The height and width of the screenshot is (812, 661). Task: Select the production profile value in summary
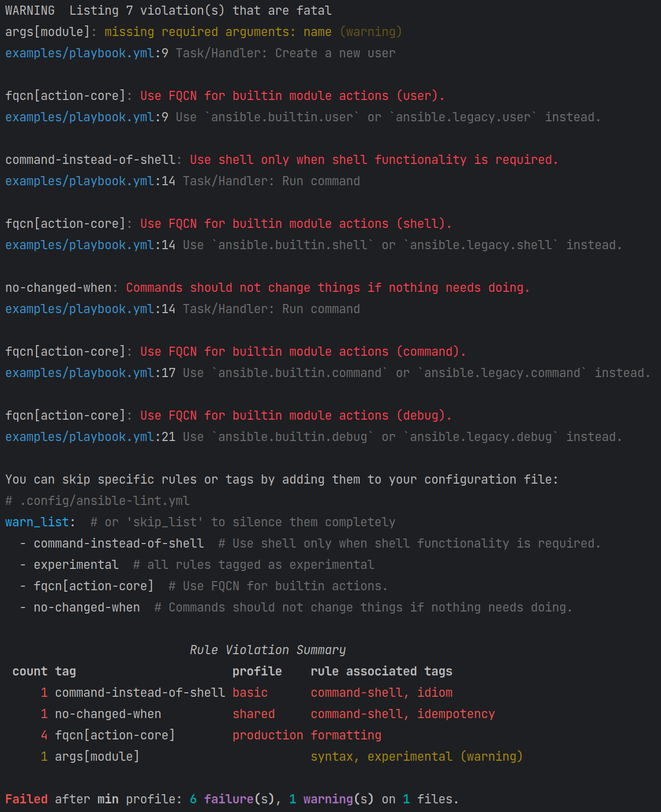[x=267, y=735]
